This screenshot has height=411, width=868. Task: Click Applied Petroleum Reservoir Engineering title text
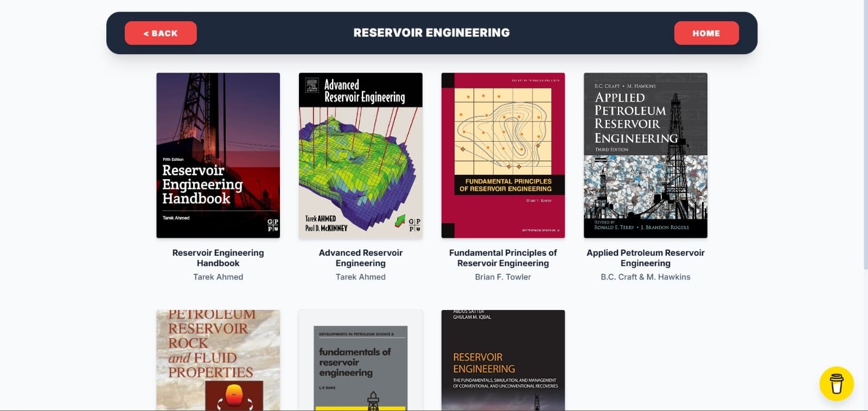(x=645, y=258)
